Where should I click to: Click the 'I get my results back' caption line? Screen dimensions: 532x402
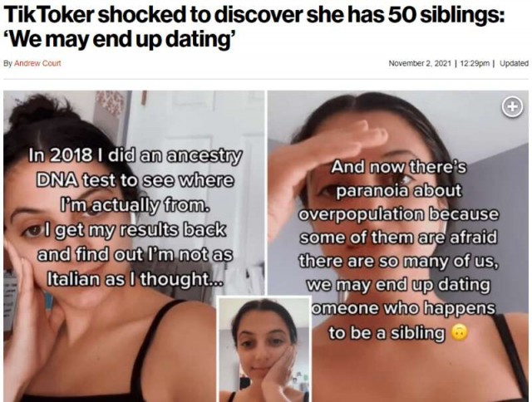point(135,230)
